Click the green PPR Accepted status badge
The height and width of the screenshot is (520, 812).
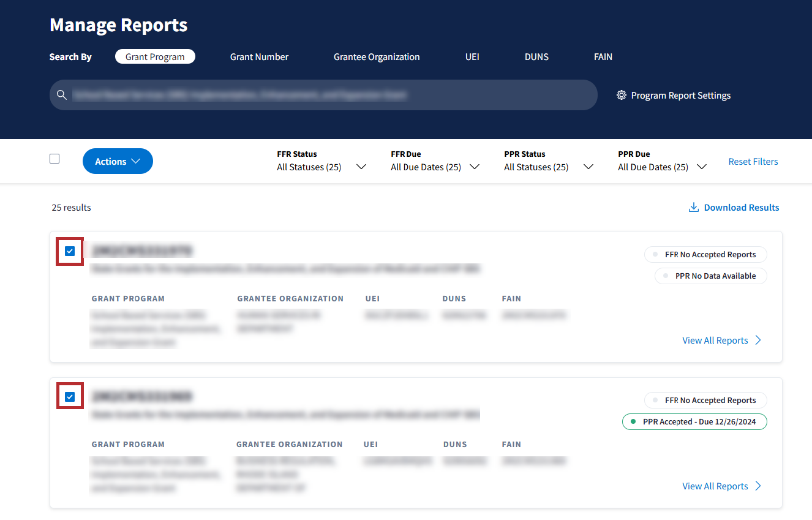[x=694, y=422]
